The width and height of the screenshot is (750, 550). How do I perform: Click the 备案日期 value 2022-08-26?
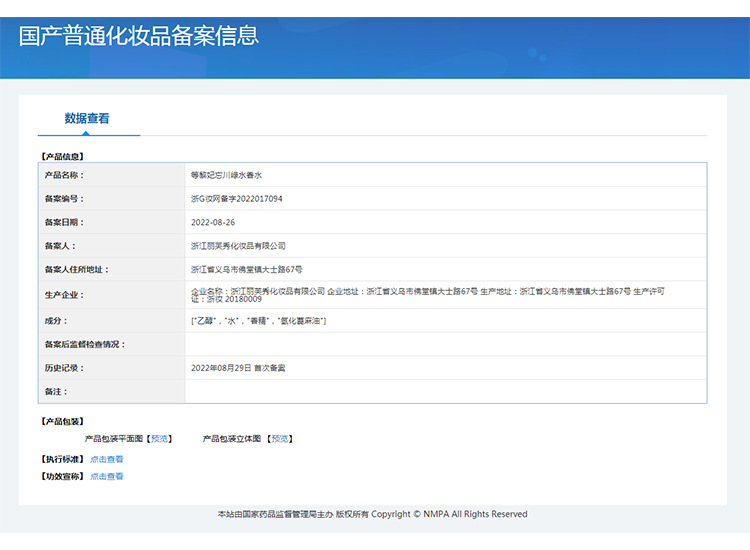(213, 222)
